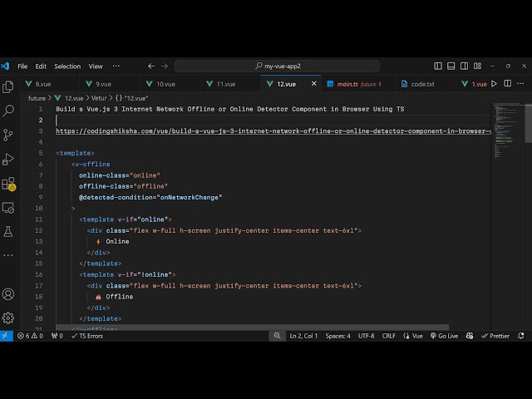The width and height of the screenshot is (532, 399).
Task: Select encoding UTF-8 in status bar
Action: coord(366,336)
